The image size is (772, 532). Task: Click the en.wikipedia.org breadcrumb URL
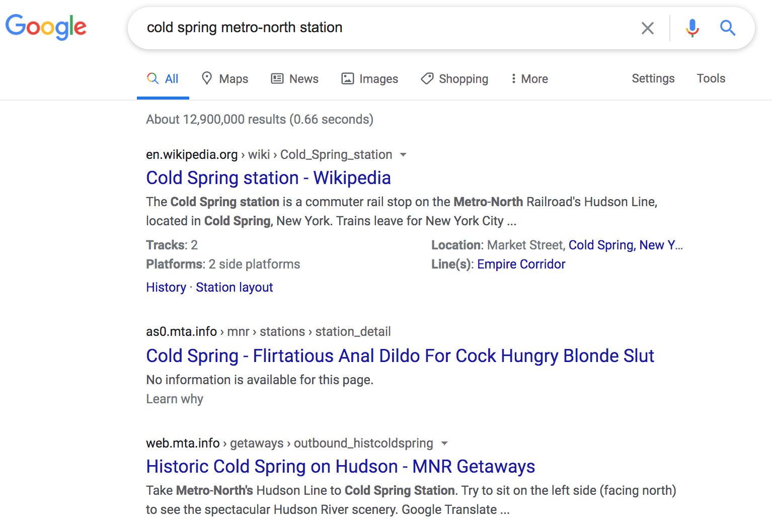pos(269,154)
